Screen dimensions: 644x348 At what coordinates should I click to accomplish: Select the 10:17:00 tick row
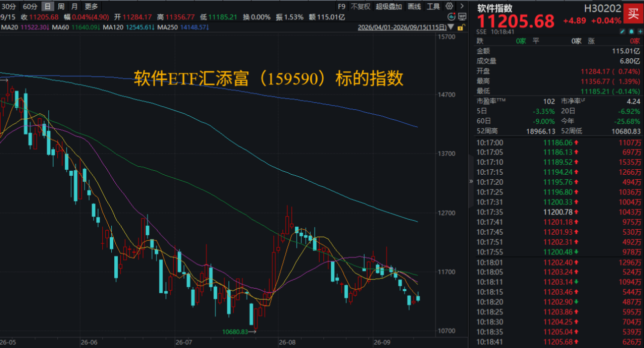(x=559, y=142)
